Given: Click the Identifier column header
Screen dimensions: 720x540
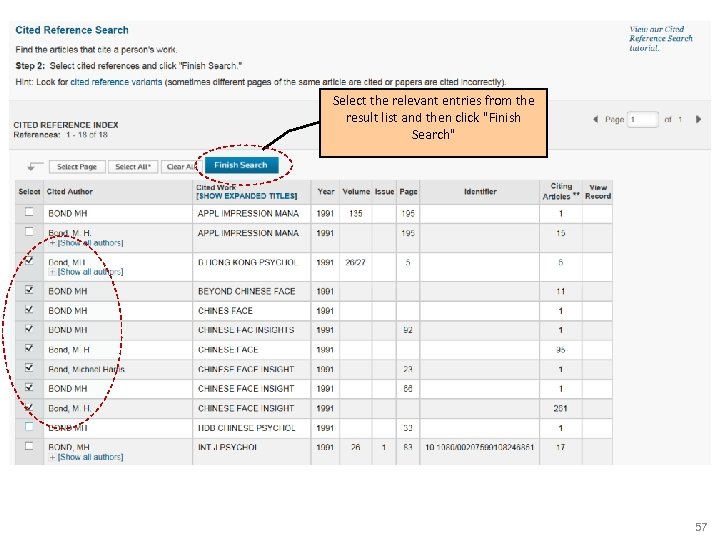Looking at the screenshot, I should (480, 192).
